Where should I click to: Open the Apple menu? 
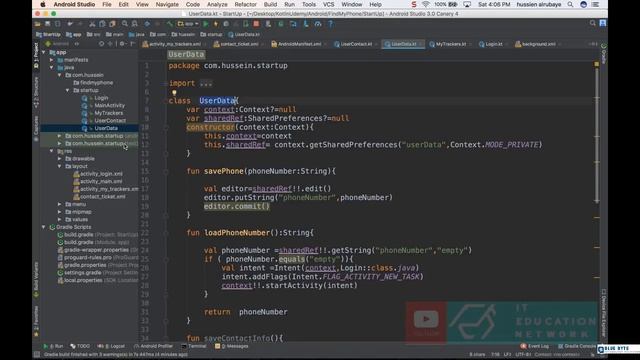(43, 4)
